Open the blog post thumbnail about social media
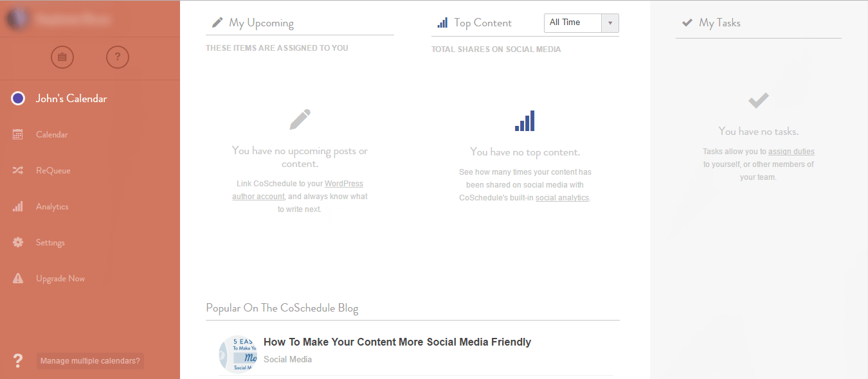This screenshot has width=868, height=379. (x=237, y=354)
